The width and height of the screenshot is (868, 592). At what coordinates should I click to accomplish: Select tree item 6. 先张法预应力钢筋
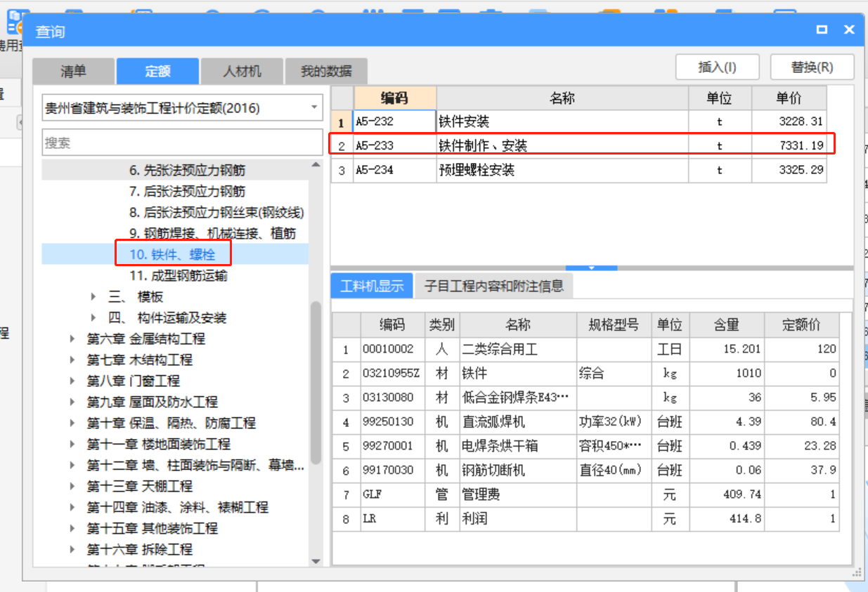[188, 171]
